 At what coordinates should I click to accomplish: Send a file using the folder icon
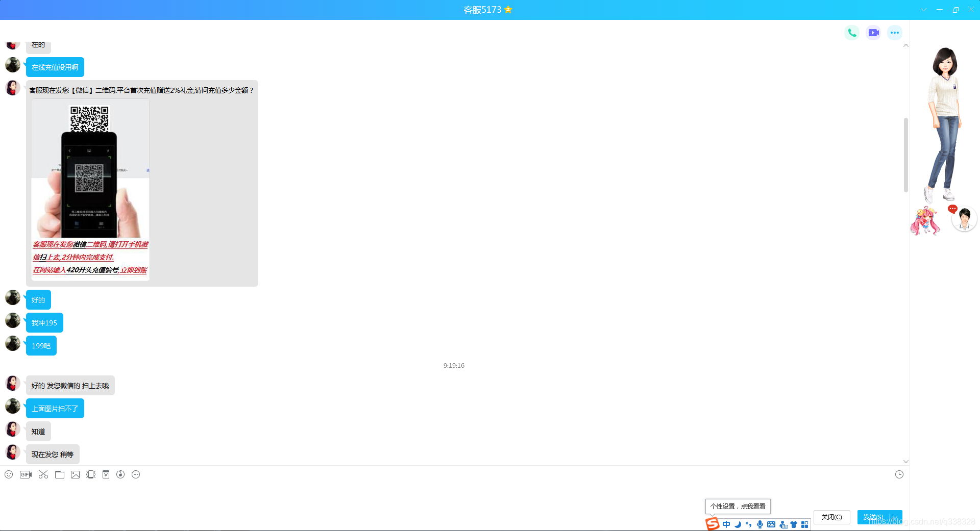tap(60, 474)
